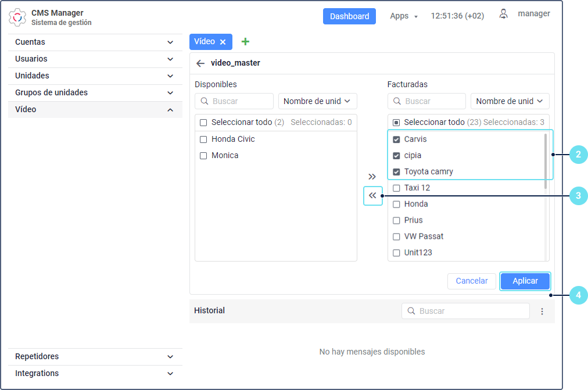588x390 pixels.
Task: Open the Historial three-dot menu
Action: 542,312
